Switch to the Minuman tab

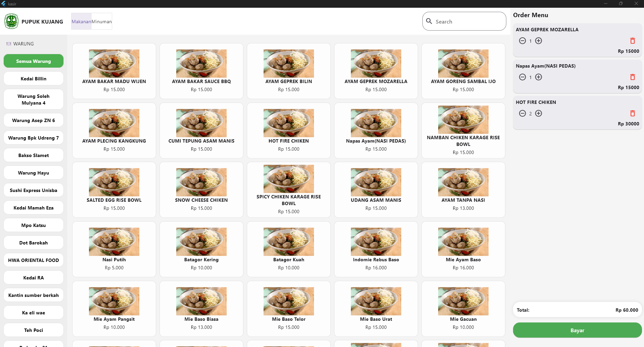click(101, 22)
